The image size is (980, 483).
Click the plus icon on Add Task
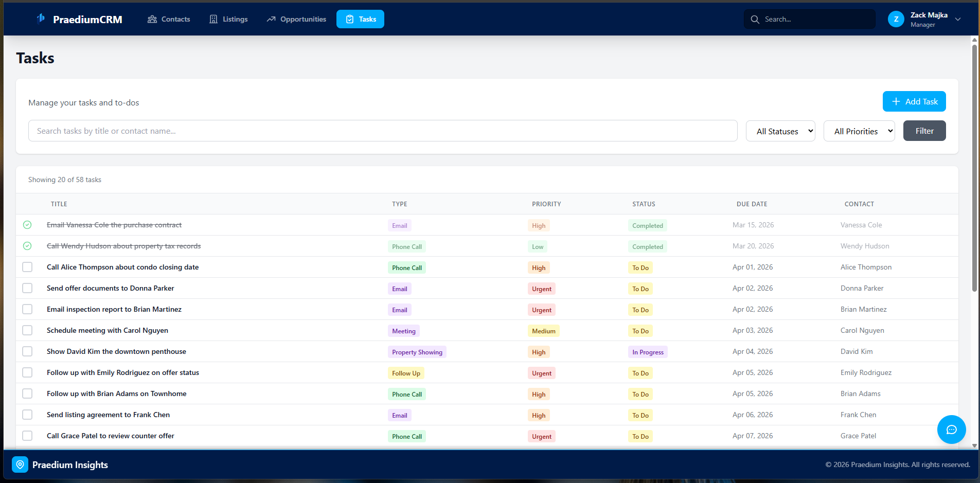tap(896, 101)
